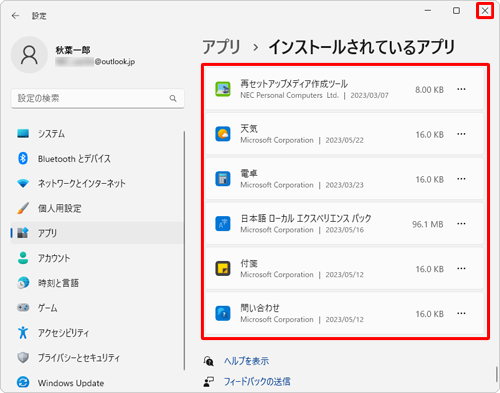Click the search magnifier icon

173,98
